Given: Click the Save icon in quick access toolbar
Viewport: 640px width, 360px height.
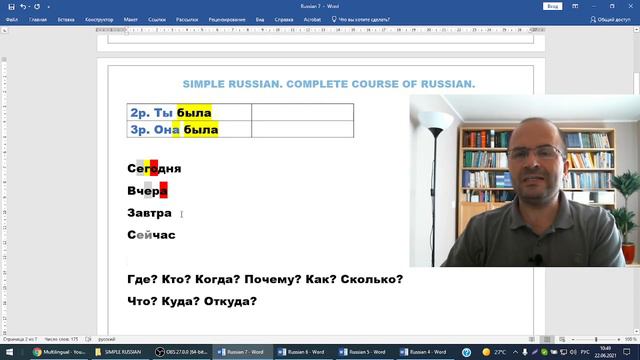Looking at the screenshot, I should 11,7.
